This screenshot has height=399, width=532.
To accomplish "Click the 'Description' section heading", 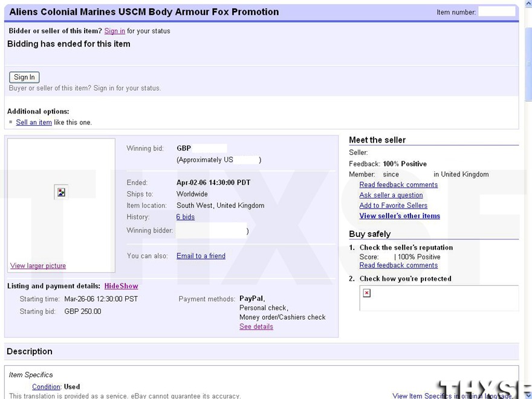I will tap(30, 351).
